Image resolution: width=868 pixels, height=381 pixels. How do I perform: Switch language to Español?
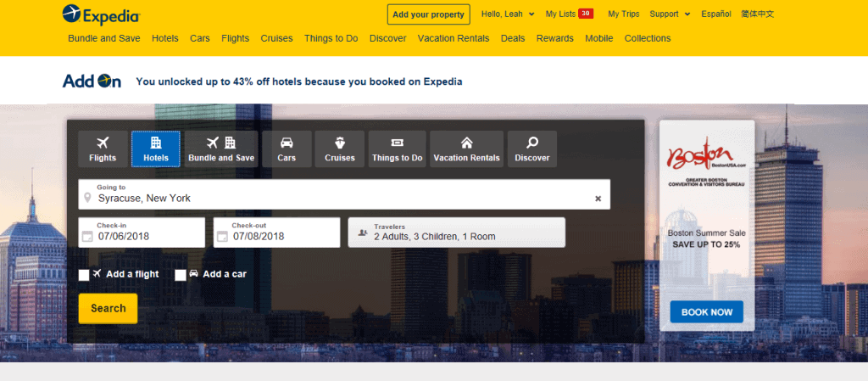715,14
